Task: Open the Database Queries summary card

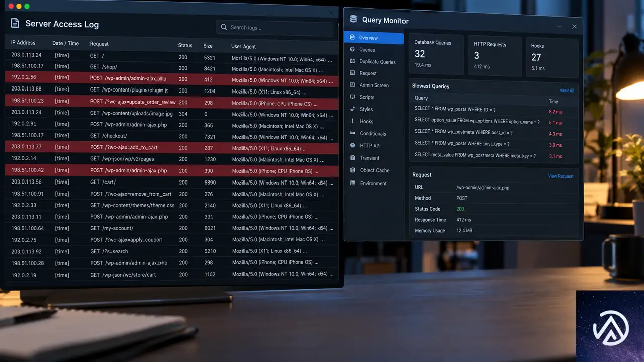Action: pyautogui.click(x=436, y=54)
